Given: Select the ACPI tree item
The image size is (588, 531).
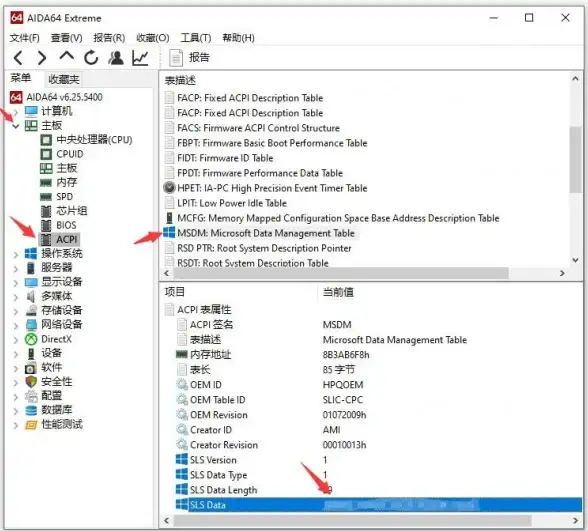Looking at the screenshot, I should pos(67,239).
